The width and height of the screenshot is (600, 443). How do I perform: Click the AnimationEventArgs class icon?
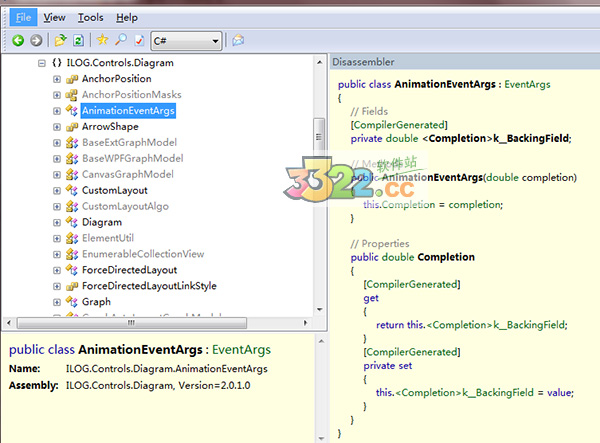pyautogui.click(x=72, y=111)
